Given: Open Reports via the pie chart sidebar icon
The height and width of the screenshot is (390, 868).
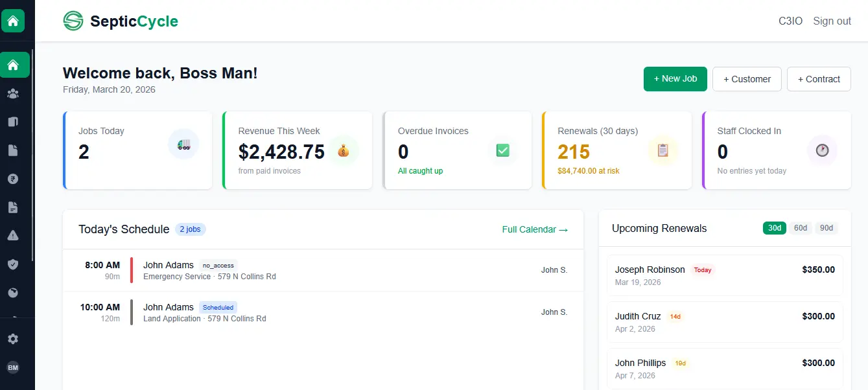Looking at the screenshot, I should (x=15, y=292).
